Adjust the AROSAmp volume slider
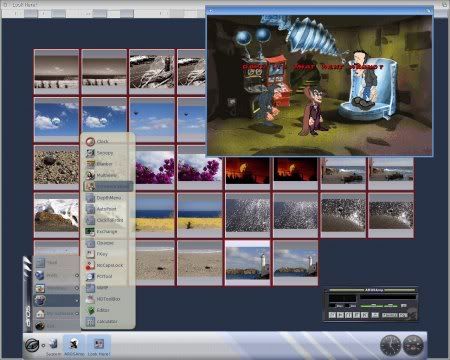Screen dimensions: 450x360 pos(372,305)
